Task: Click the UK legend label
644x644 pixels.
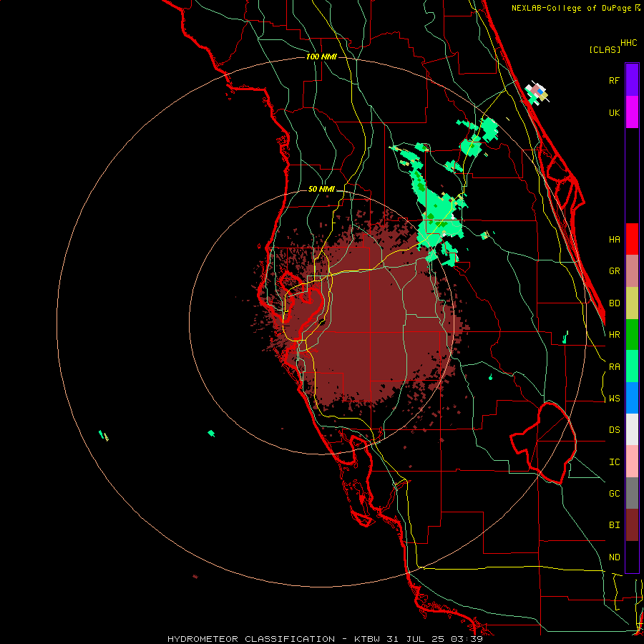Action: click(x=614, y=112)
